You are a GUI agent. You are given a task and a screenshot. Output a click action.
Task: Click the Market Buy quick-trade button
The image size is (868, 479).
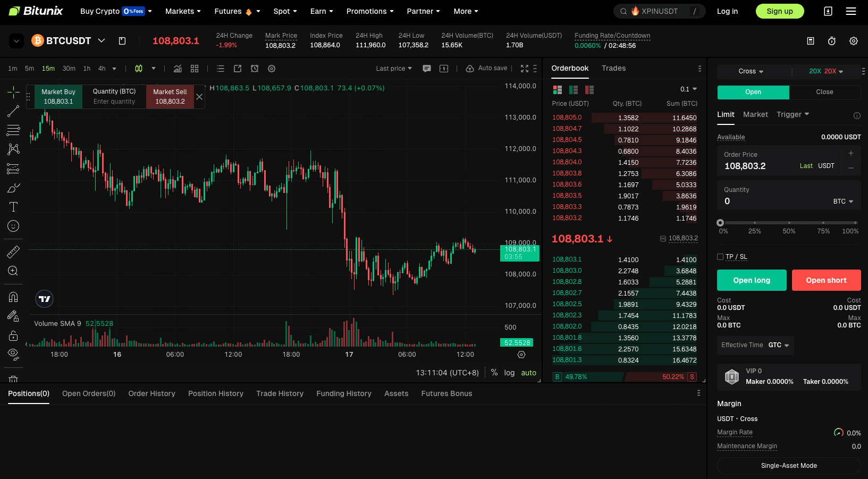point(58,97)
